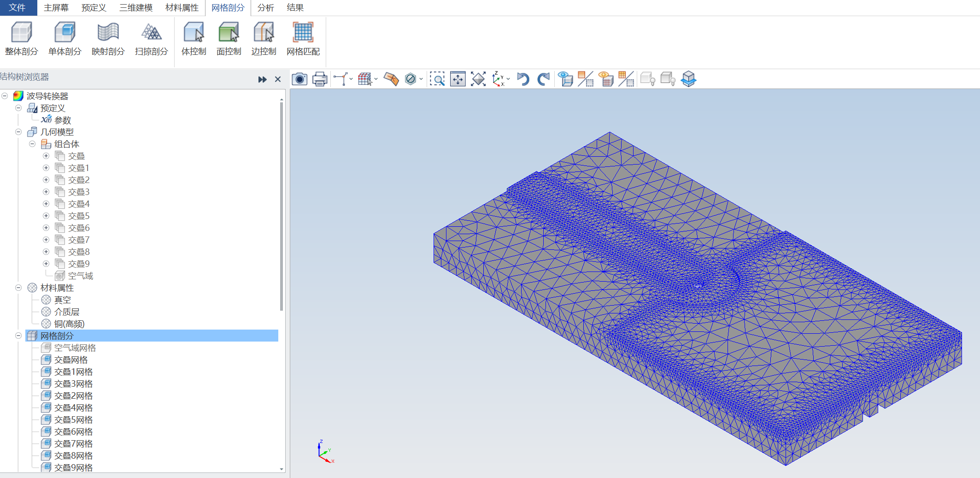Click the hexagon no-entry filter icon
The image size is (980, 478).
point(411,79)
